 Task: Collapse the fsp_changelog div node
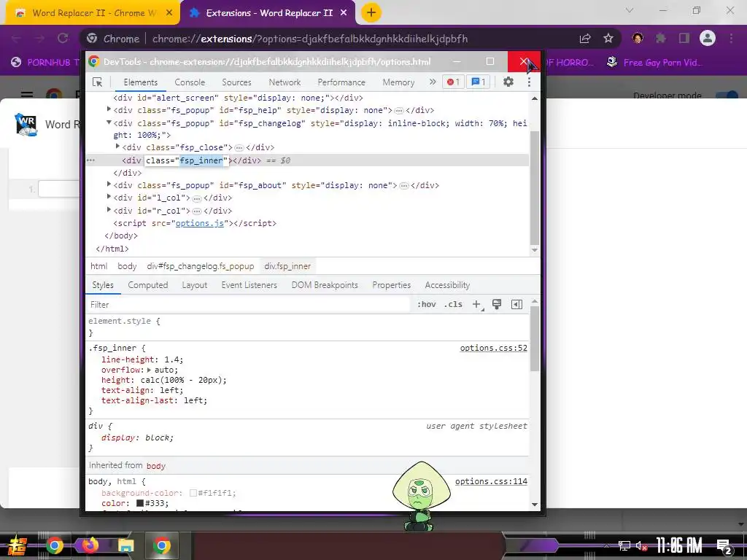(109, 122)
